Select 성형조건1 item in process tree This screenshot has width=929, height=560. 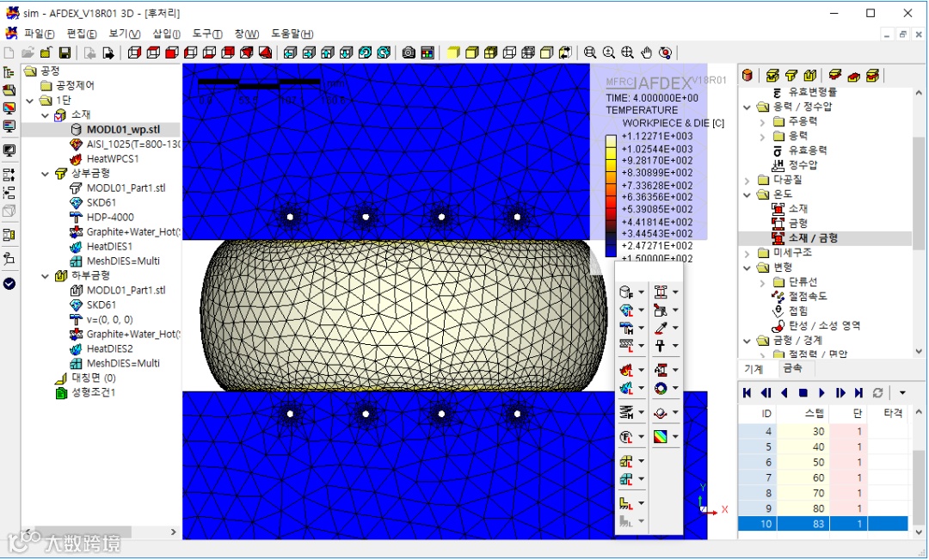click(x=94, y=392)
